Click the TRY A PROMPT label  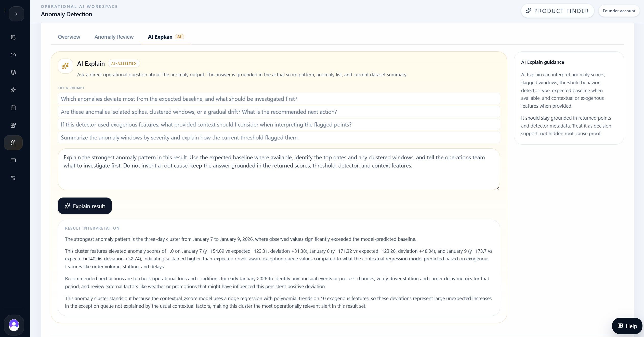(71, 88)
